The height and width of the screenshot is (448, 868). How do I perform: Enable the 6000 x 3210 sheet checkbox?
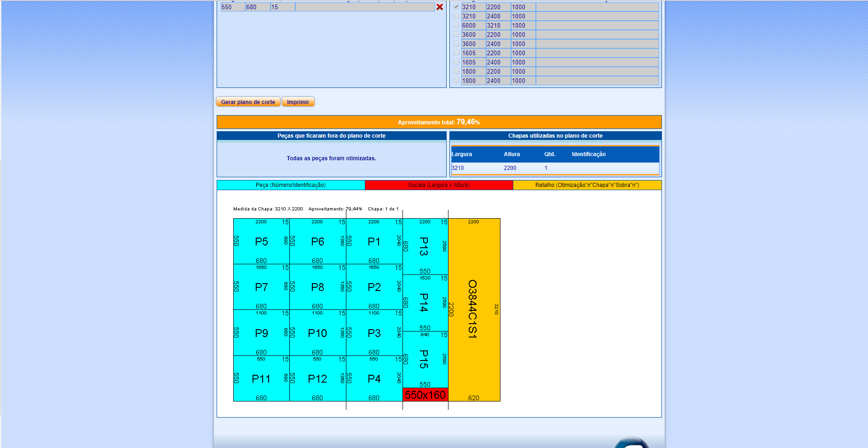pos(456,25)
